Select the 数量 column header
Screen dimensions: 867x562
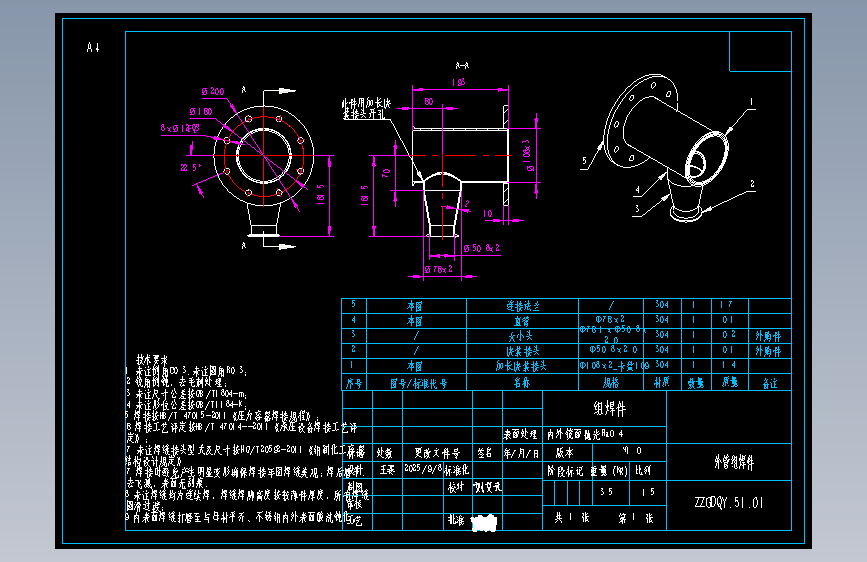[x=696, y=383]
